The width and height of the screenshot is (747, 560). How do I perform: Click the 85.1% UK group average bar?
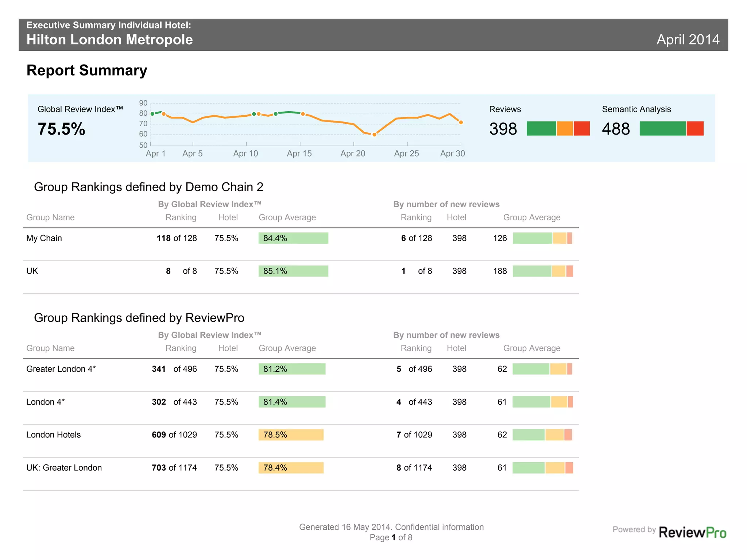click(x=293, y=271)
